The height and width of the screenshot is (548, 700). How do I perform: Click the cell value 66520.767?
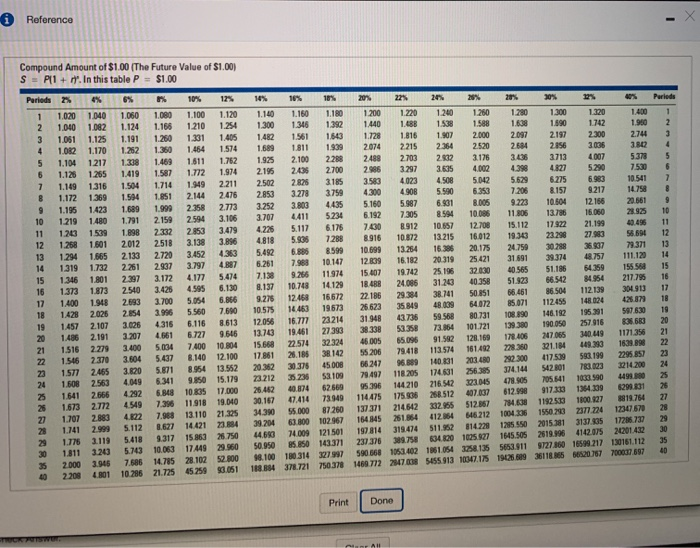click(x=589, y=454)
